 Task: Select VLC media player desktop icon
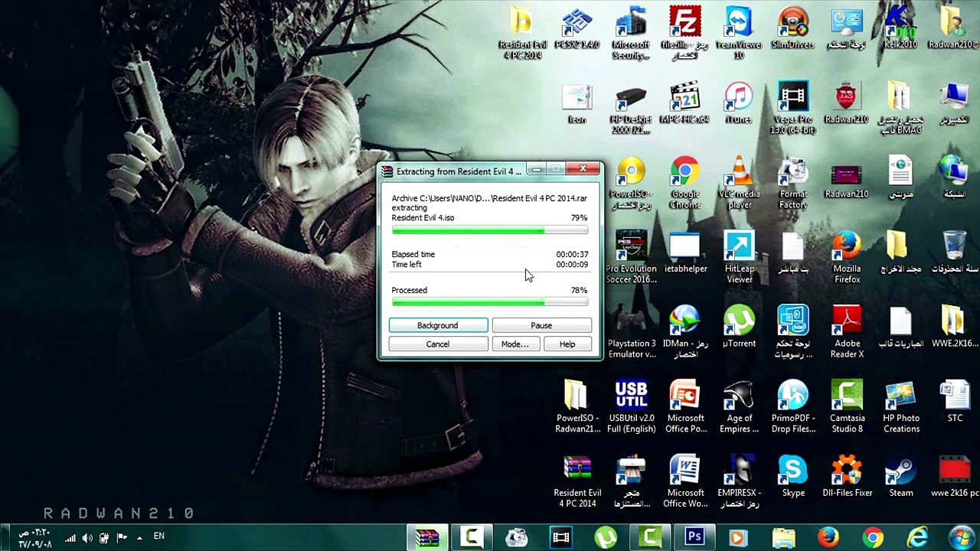(739, 184)
